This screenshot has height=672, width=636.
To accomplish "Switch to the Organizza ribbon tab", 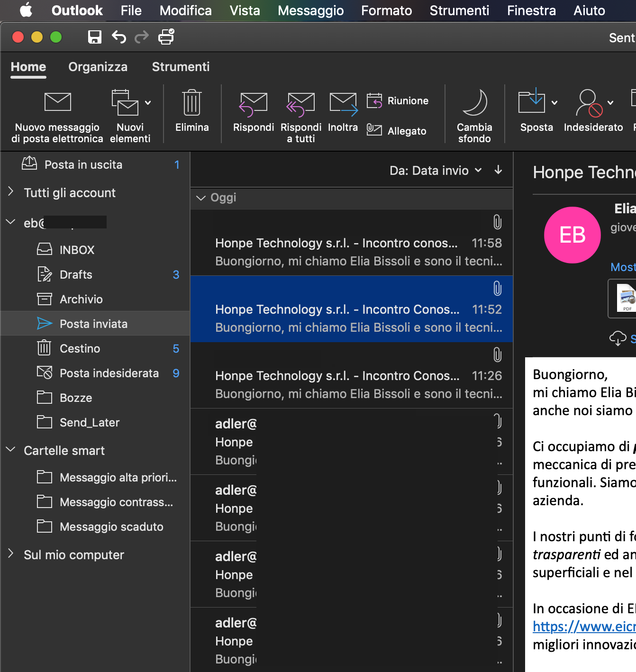I will 98,67.
